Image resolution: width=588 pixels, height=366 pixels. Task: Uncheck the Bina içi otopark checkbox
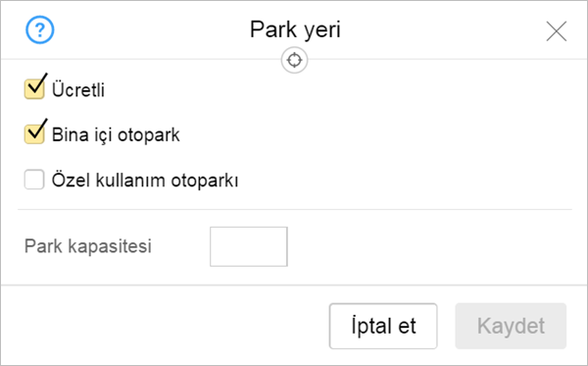[34, 134]
